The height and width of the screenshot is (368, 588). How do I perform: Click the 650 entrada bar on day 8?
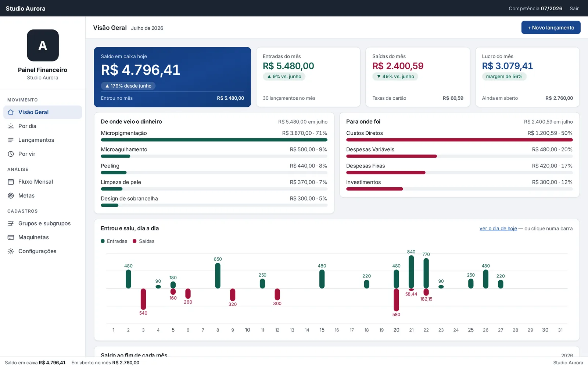218,276
